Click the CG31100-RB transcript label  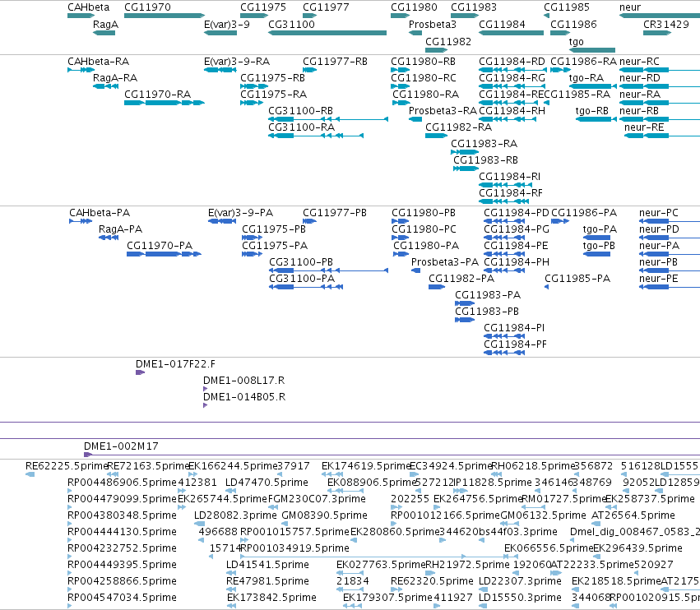[300, 111]
